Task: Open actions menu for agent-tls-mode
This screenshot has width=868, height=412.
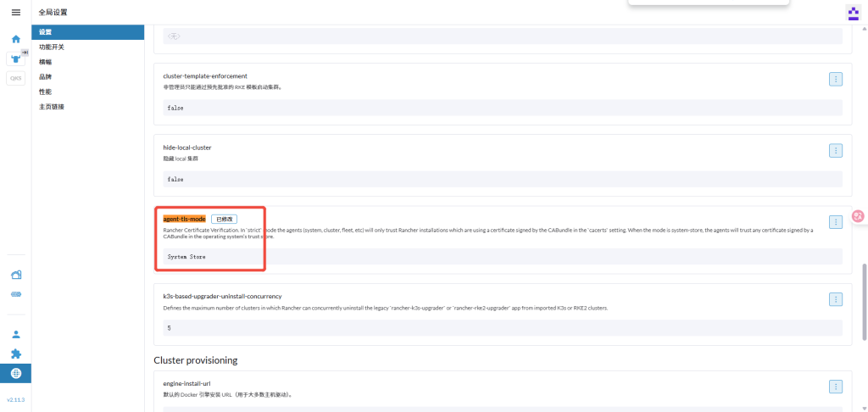Action: (x=835, y=221)
